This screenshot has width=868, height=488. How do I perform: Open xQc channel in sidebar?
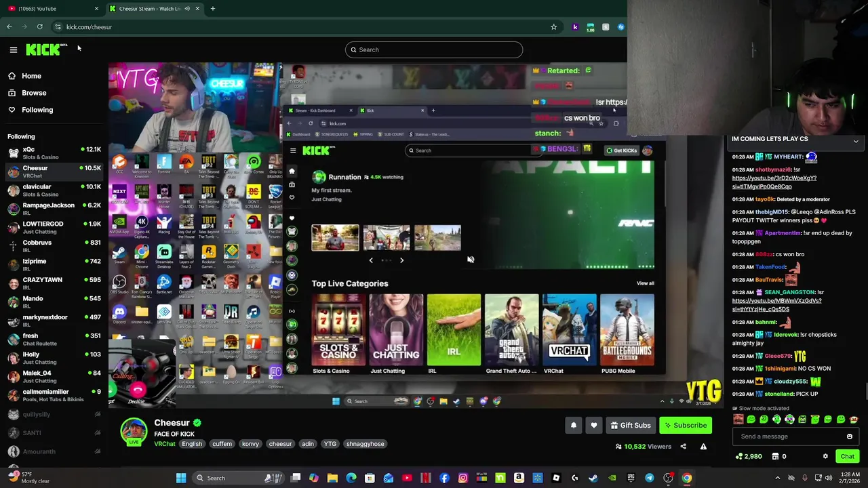tap(54, 153)
